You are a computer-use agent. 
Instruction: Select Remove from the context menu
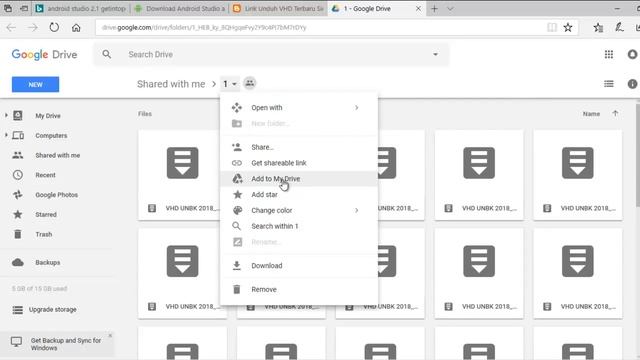pyautogui.click(x=298, y=289)
